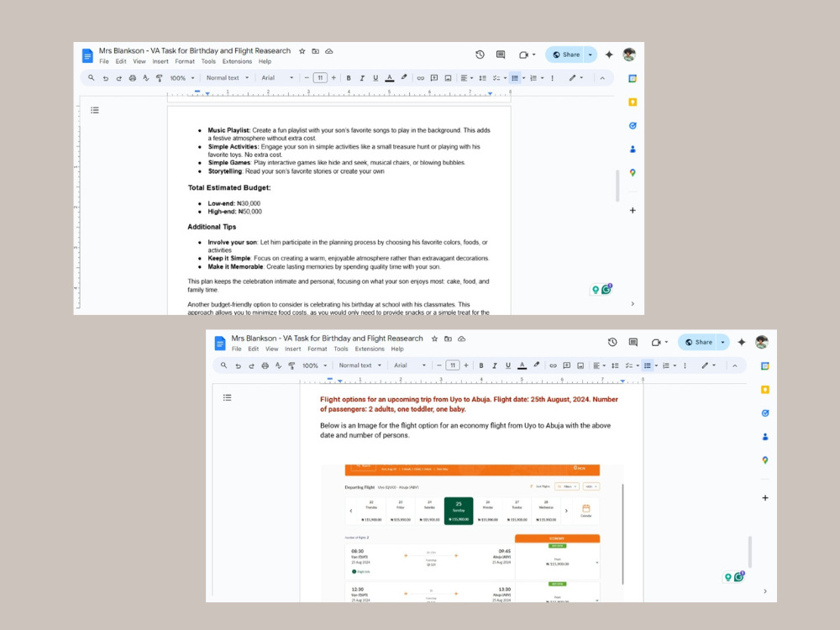Click Redo icon in top window toolbar
840x630 pixels.
click(119, 78)
